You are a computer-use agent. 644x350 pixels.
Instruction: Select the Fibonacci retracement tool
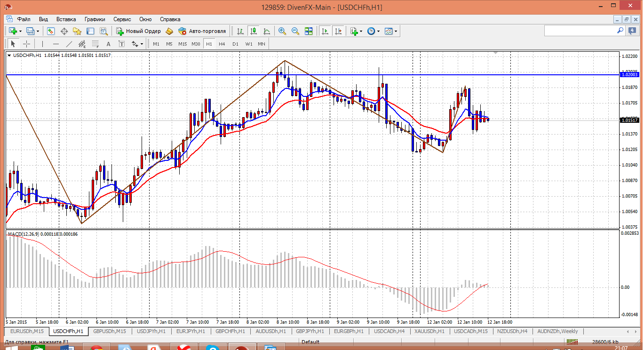pyautogui.click(x=95, y=44)
